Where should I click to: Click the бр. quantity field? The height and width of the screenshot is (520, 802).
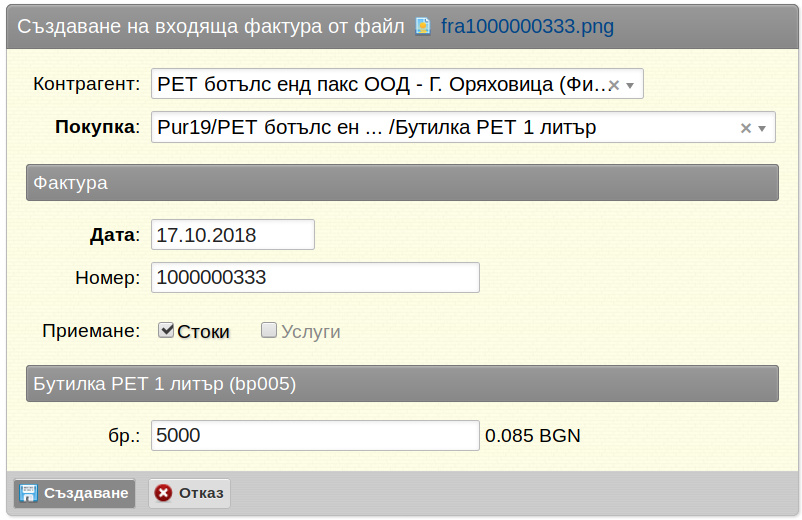[315, 436]
